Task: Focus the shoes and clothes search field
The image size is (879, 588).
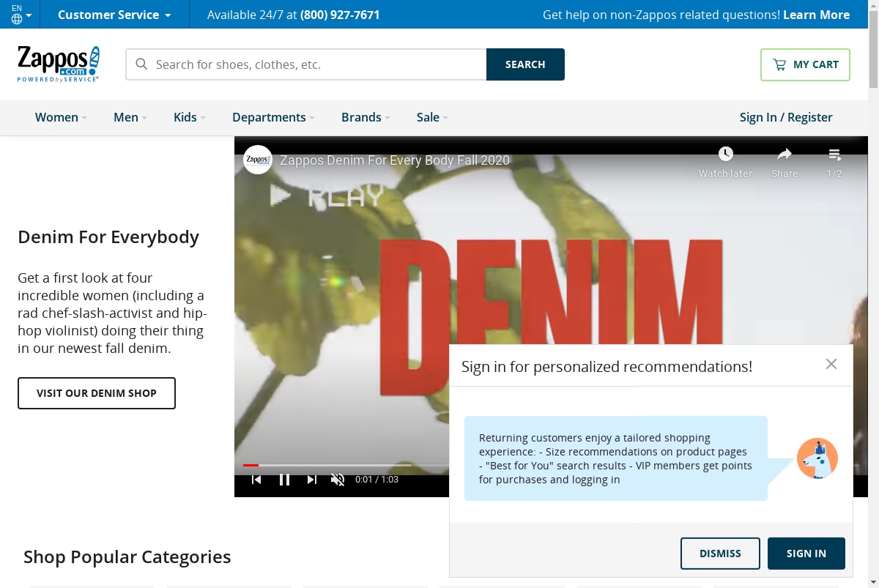Action: pyautogui.click(x=306, y=64)
